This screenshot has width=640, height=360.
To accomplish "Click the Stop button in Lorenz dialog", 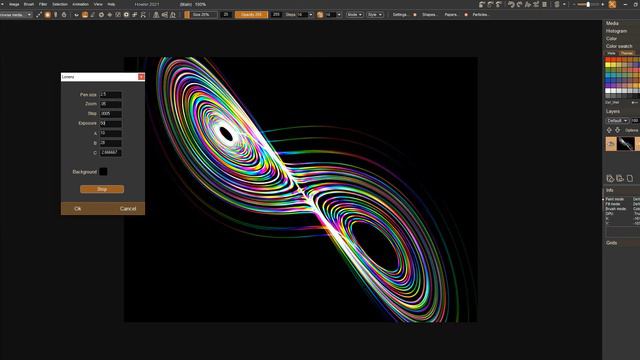I will click(102, 189).
